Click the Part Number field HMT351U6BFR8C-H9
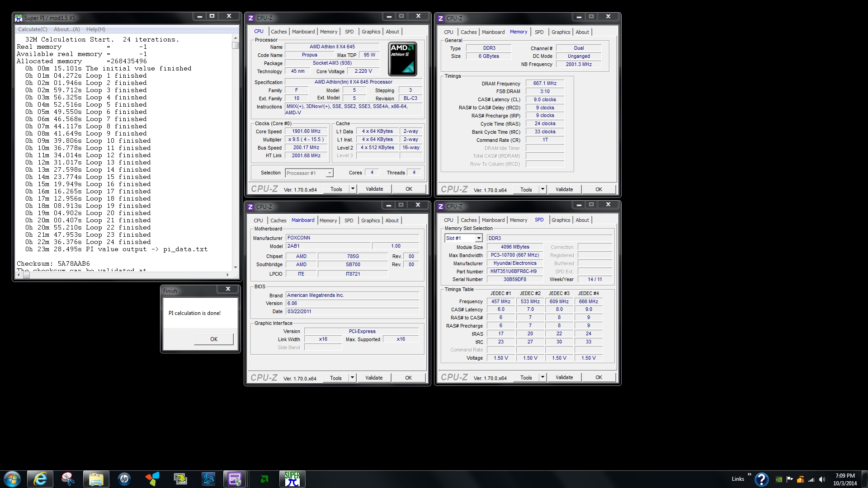Screen dimensions: 868x488 point(514,272)
